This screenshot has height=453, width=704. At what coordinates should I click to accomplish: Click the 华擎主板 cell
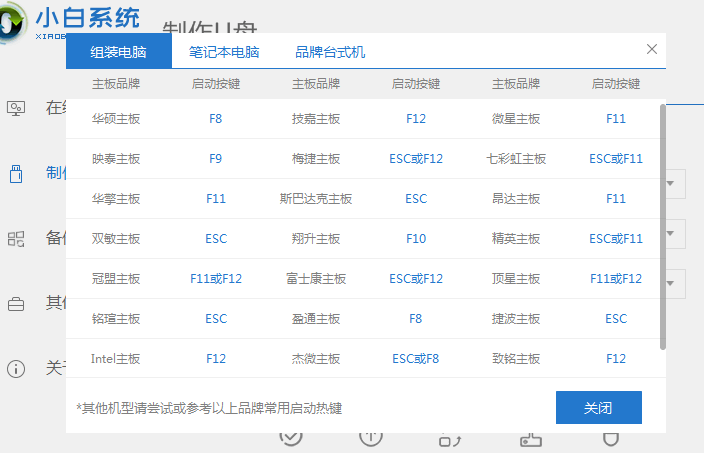116,199
